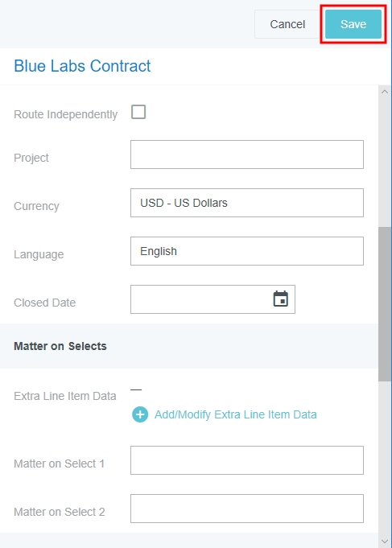Open the Project selection field
This screenshot has width=392, height=548.
[x=247, y=155]
